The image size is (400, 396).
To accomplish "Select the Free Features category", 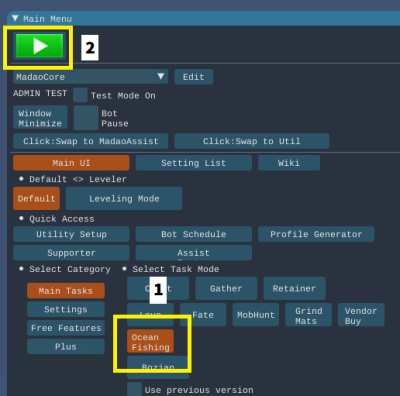I will coord(66,328).
